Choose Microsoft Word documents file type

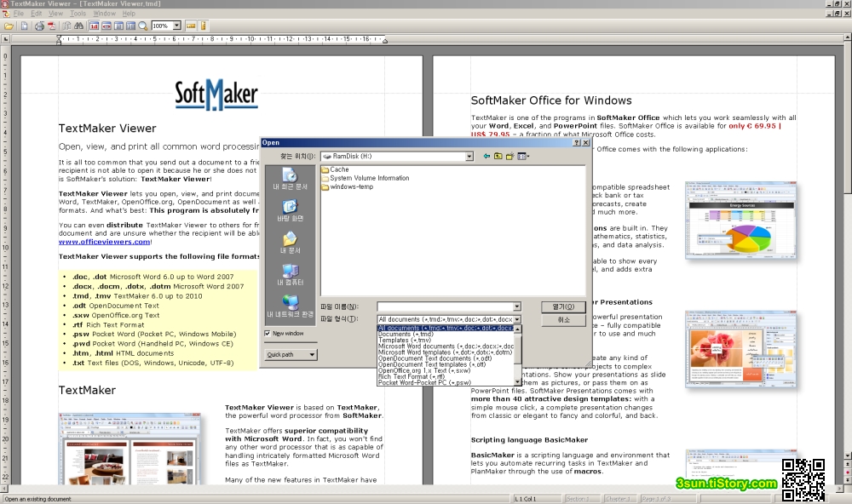[446, 346]
